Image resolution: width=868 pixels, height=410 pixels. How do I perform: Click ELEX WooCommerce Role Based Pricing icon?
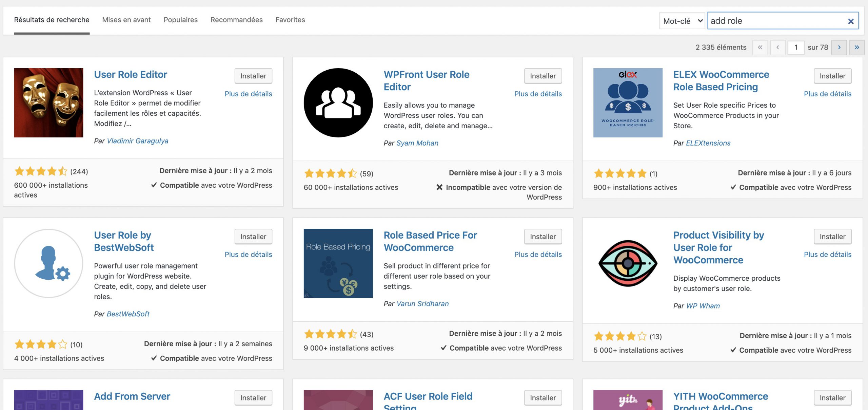point(628,102)
